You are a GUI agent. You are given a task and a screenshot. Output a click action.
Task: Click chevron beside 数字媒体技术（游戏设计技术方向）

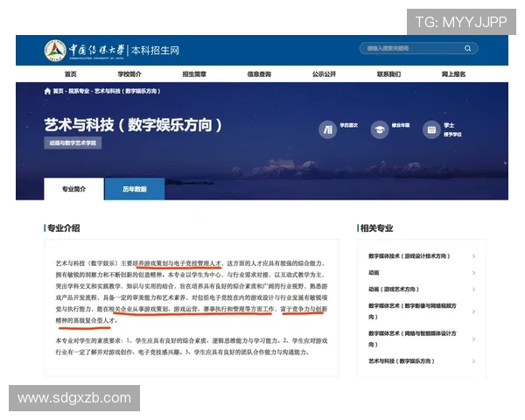pyautogui.click(x=473, y=256)
